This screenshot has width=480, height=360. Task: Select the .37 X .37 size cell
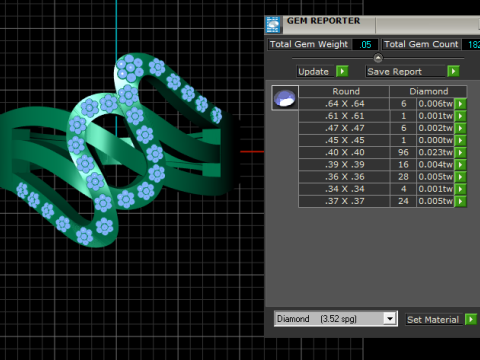pyautogui.click(x=345, y=201)
